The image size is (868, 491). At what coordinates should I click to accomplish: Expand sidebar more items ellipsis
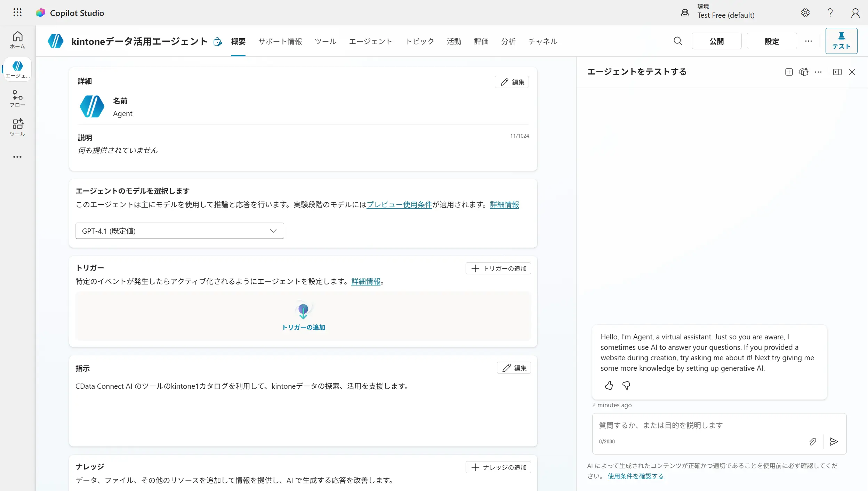tap(17, 157)
